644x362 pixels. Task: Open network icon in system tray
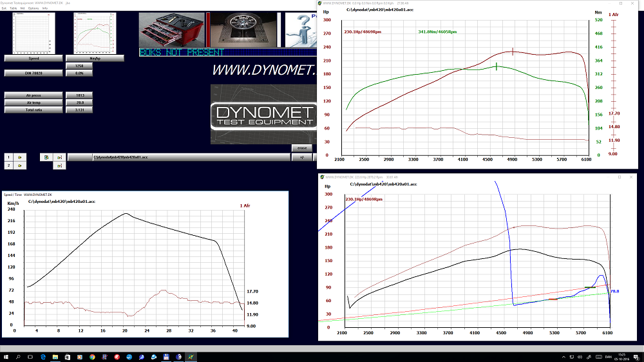pyautogui.click(x=572, y=357)
